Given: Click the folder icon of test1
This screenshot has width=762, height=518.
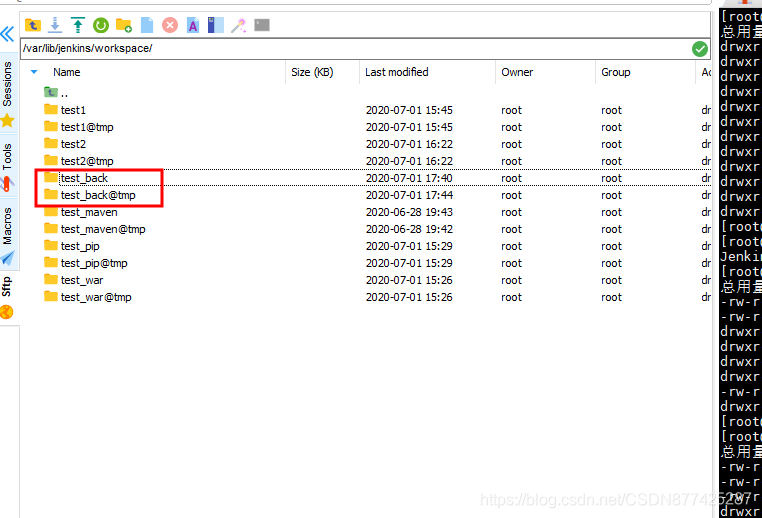Looking at the screenshot, I should coord(51,109).
